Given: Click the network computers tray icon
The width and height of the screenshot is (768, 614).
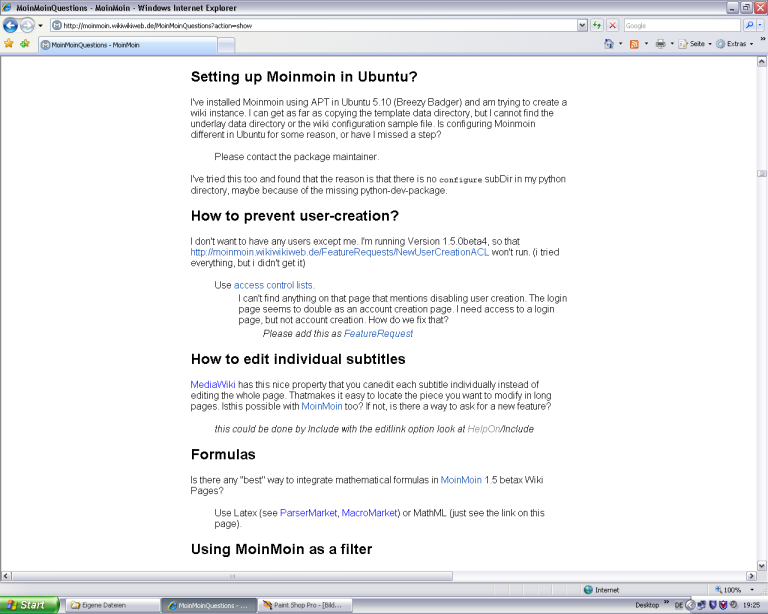Looking at the screenshot, I should click(702, 605).
